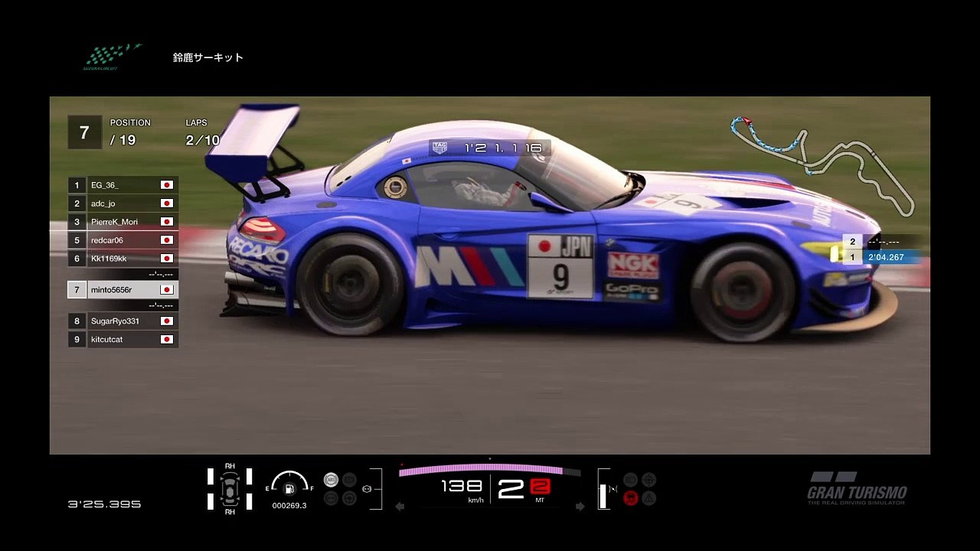Image resolution: width=980 pixels, height=551 pixels.
Task: Click the small icon beside left bracket
Action: 367,489
